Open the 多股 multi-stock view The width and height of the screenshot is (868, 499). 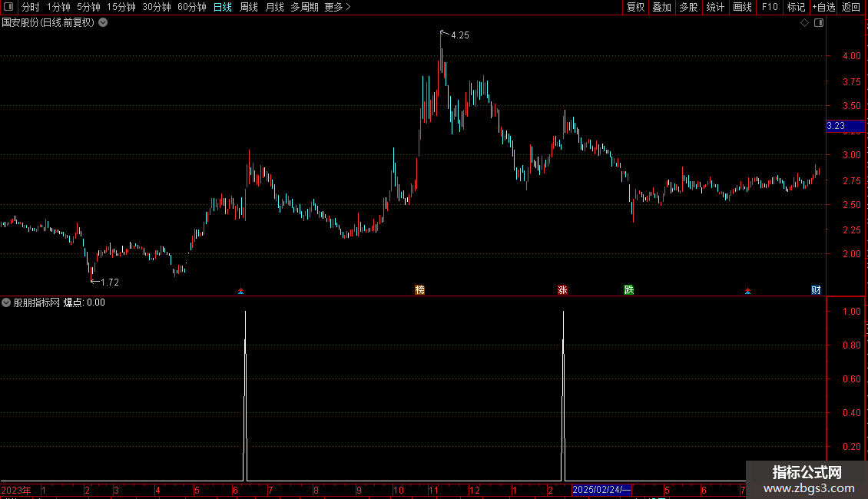[688, 7]
